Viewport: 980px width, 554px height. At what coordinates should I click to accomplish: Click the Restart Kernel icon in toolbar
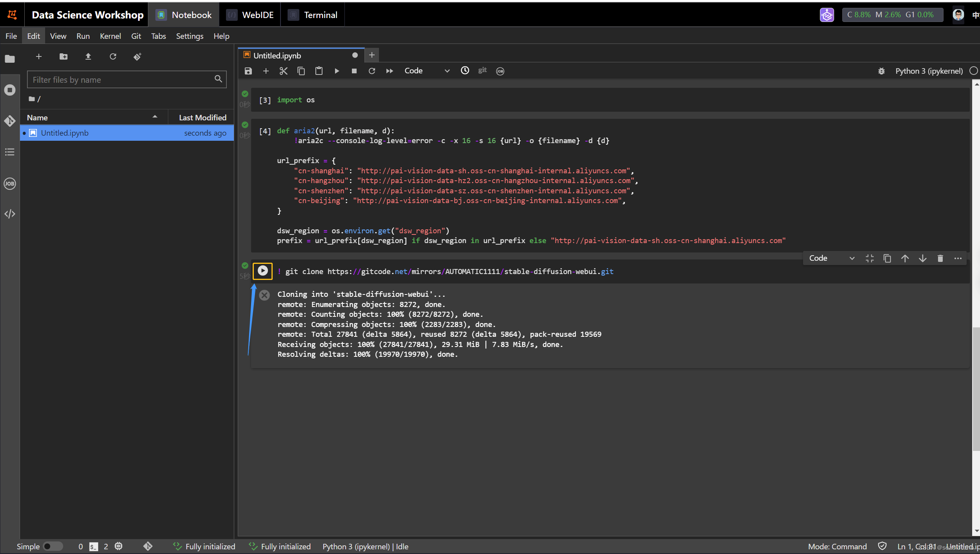372,71
